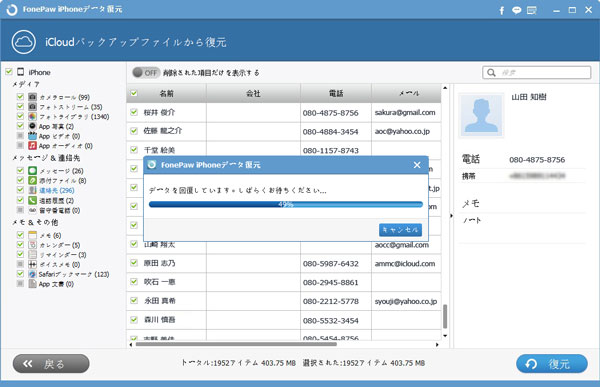
Task: Open the Attachments (添付ファイル) icon
Action: [33, 180]
